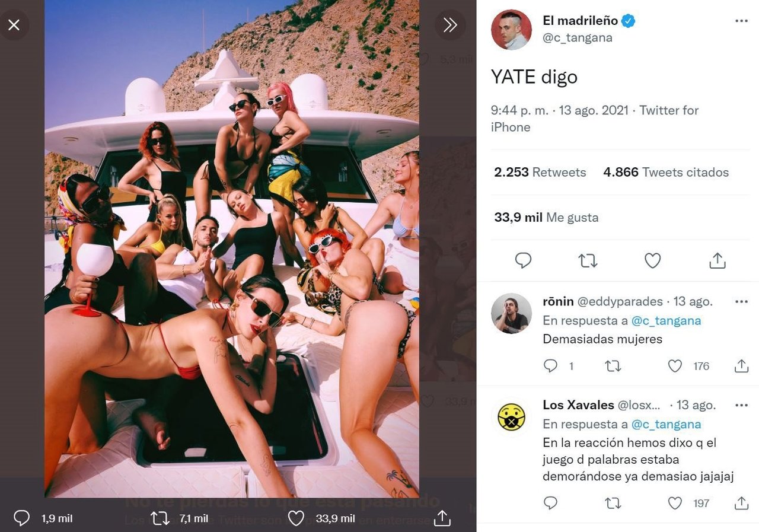This screenshot has height=532, width=759.
Task: Reply to rōnin's comment
Action: coord(551,366)
